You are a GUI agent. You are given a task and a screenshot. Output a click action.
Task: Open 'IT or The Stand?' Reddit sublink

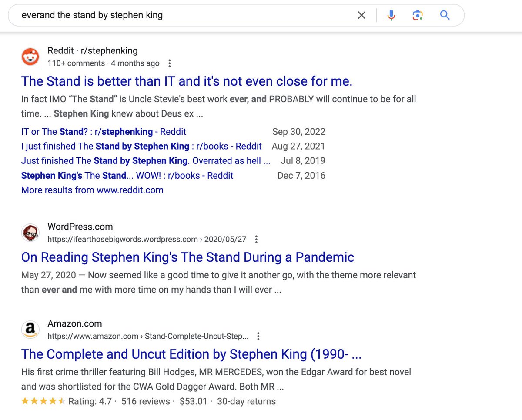(x=104, y=132)
